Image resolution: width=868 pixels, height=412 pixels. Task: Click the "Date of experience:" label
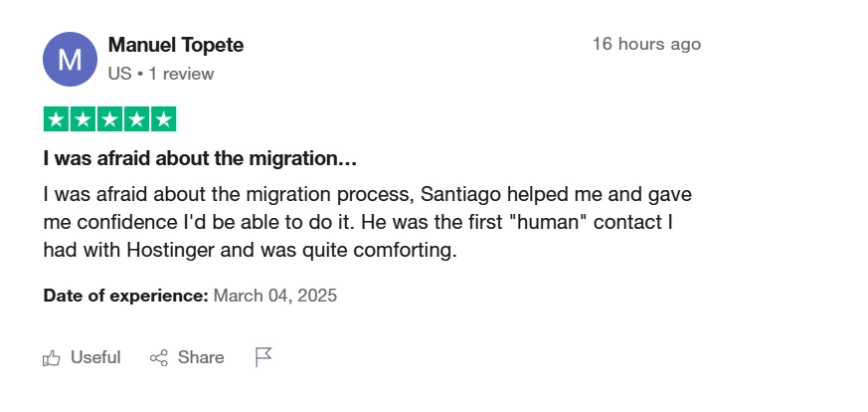[125, 296]
